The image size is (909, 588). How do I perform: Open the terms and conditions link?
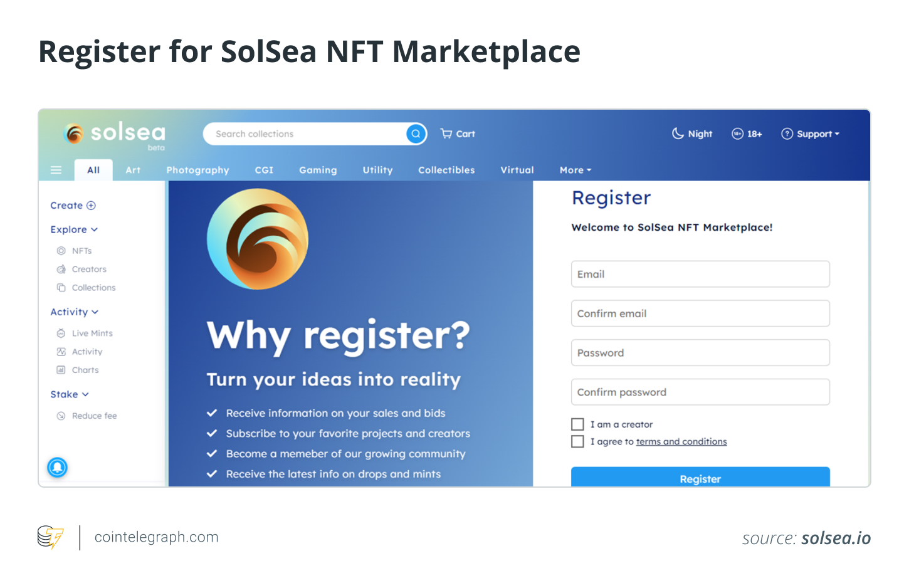click(x=681, y=441)
